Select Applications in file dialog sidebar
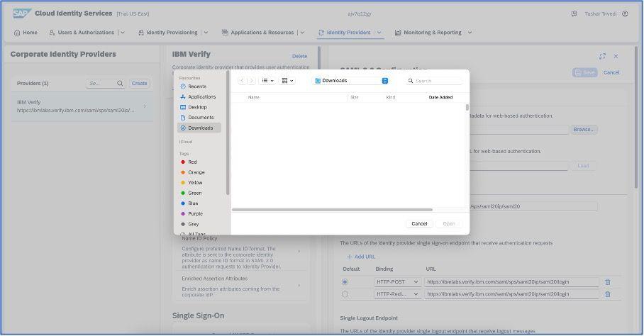This screenshot has width=644, height=336. 199,97
